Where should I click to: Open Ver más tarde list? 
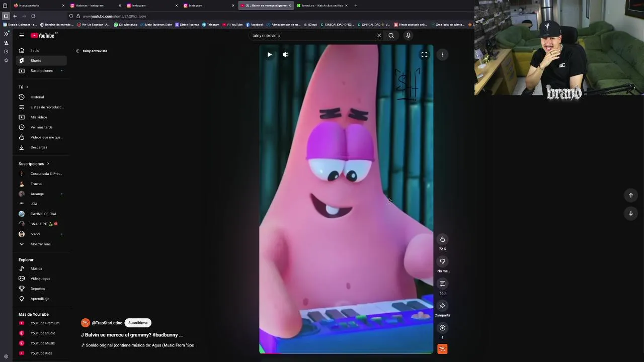pos(40,127)
